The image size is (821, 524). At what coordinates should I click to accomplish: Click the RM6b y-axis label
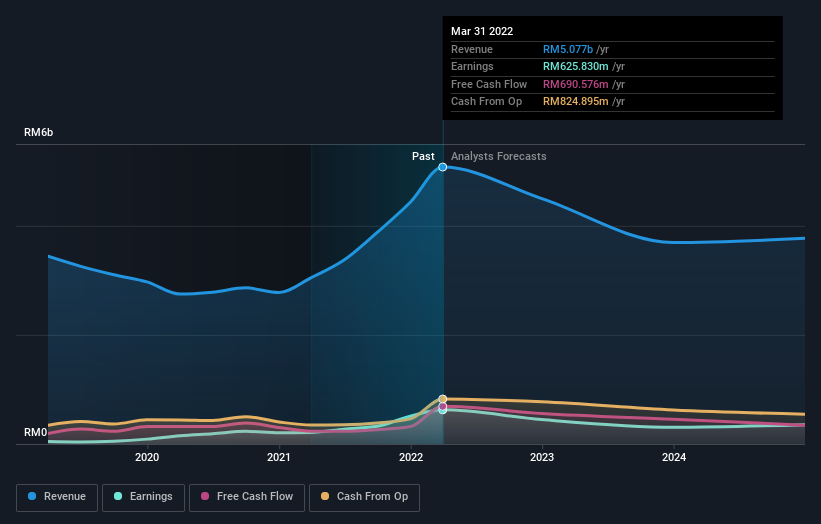click(x=39, y=132)
